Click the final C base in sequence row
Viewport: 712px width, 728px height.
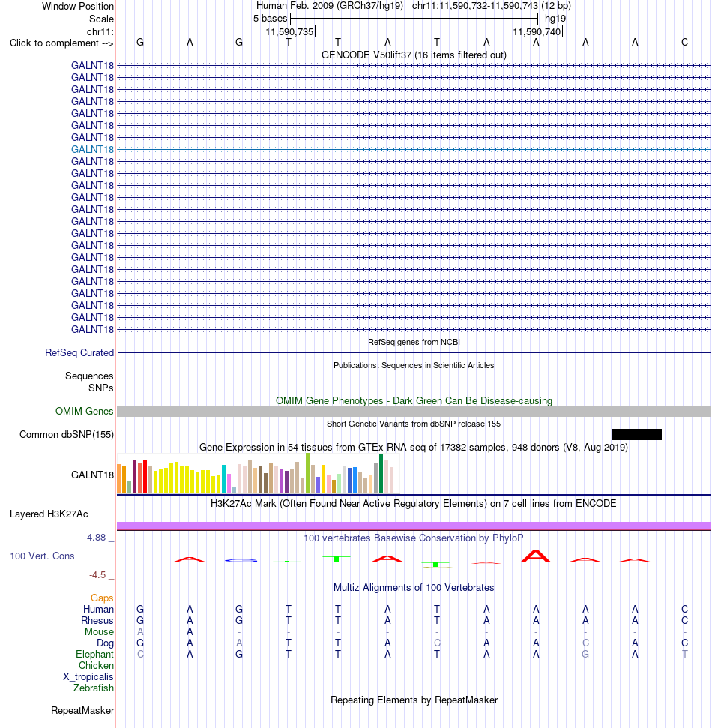[x=684, y=42]
